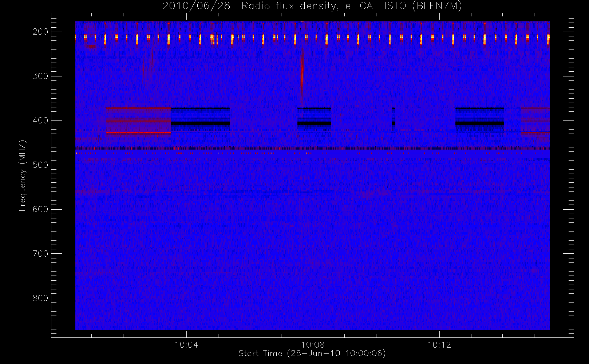Viewport: 589px width, 364px height.
Task: Click the 700 frequency axis label
Action: tap(40, 254)
